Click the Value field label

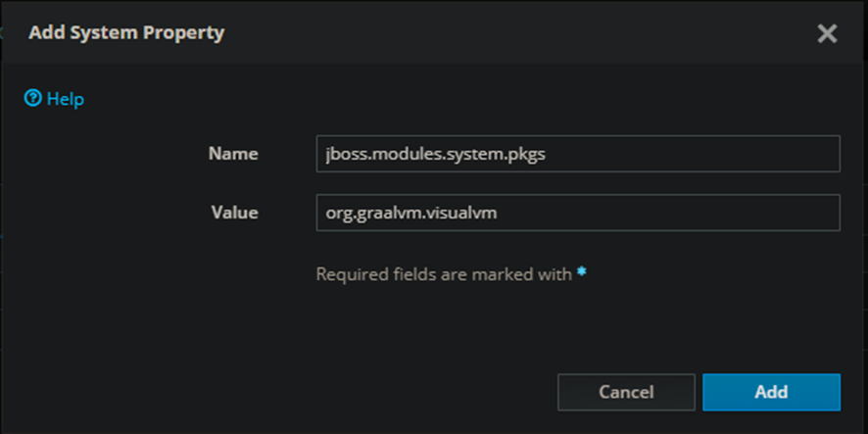(x=234, y=213)
